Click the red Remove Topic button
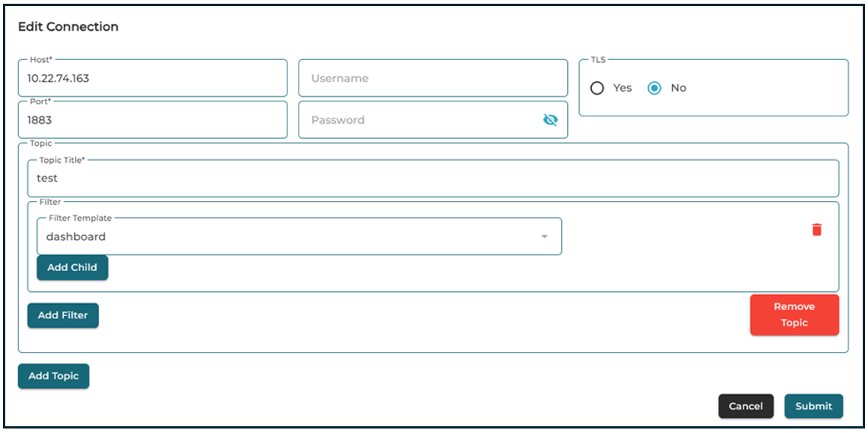Viewport: 868px width, 433px height. pyautogui.click(x=794, y=315)
